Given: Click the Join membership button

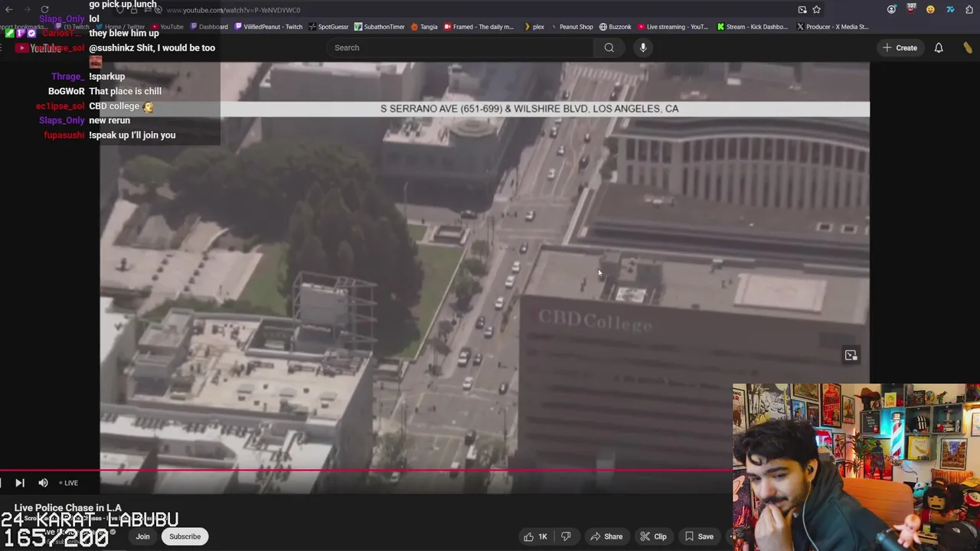Looking at the screenshot, I should [142, 536].
